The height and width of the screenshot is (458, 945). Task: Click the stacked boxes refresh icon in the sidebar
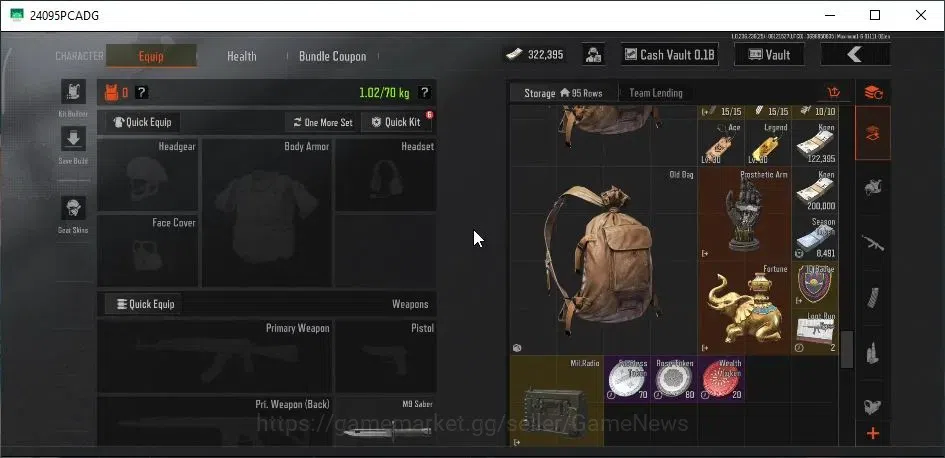[873, 93]
